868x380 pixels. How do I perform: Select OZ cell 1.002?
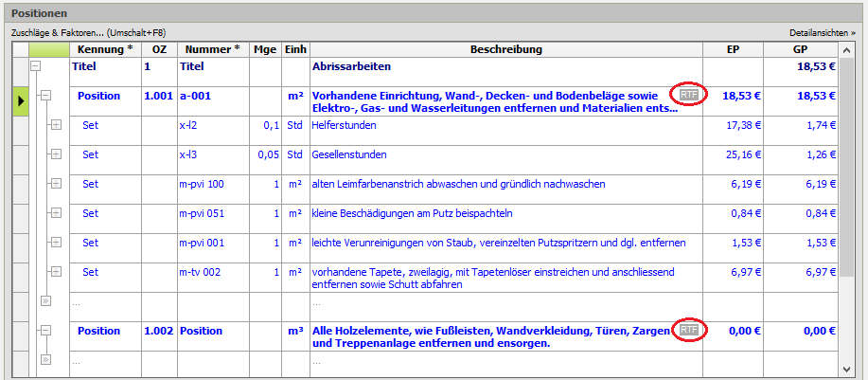click(159, 336)
